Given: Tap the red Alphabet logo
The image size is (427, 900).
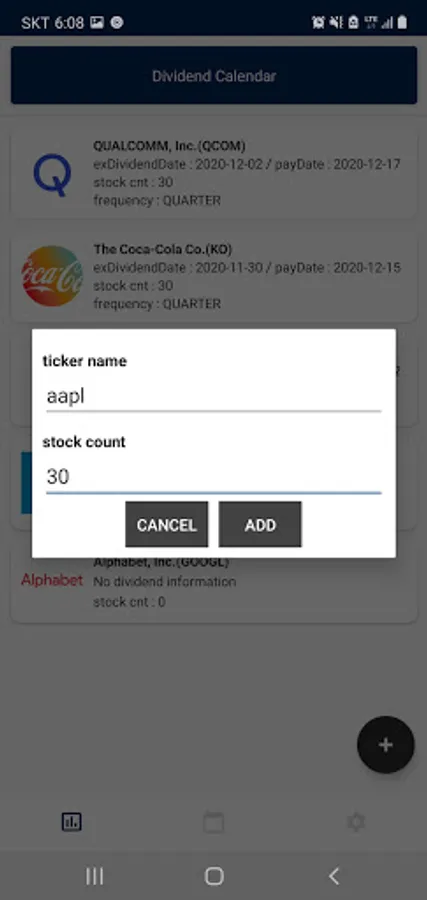Looking at the screenshot, I should click(52, 580).
